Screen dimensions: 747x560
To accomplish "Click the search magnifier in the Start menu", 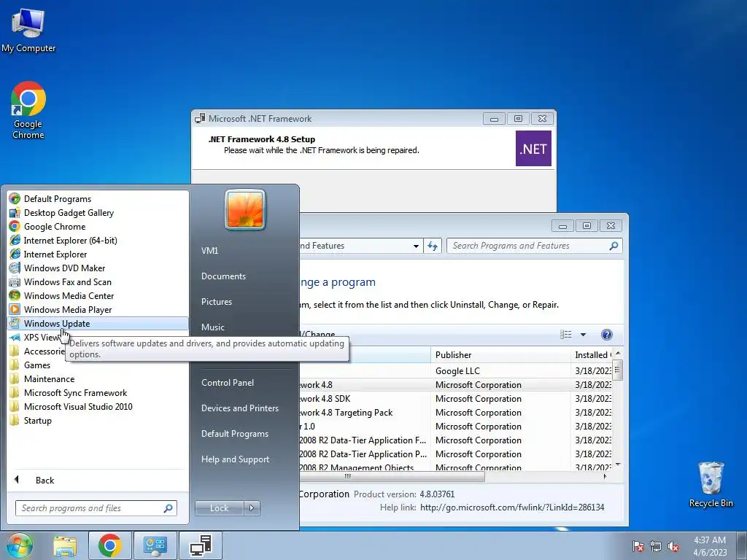I will click(169, 508).
